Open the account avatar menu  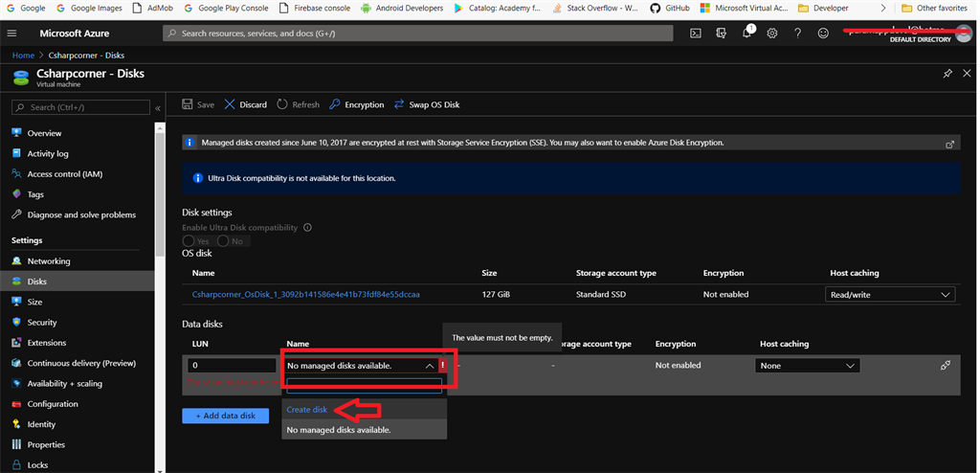tap(965, 34)
